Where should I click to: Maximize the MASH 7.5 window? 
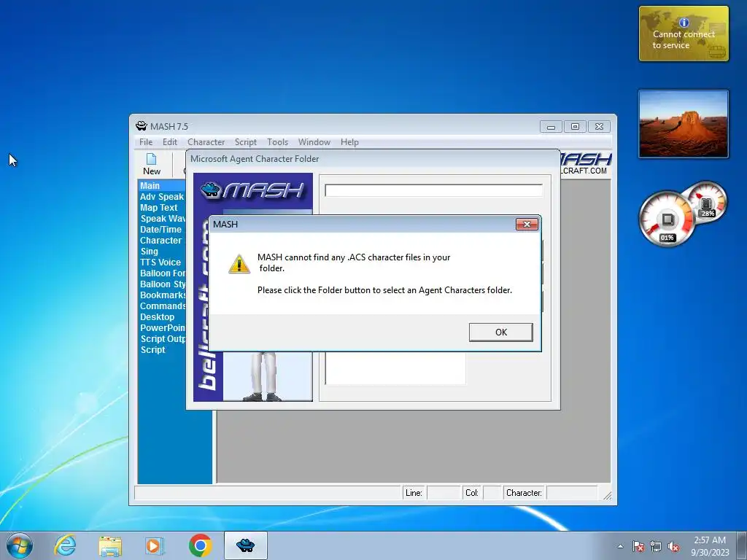click(575, 127)
